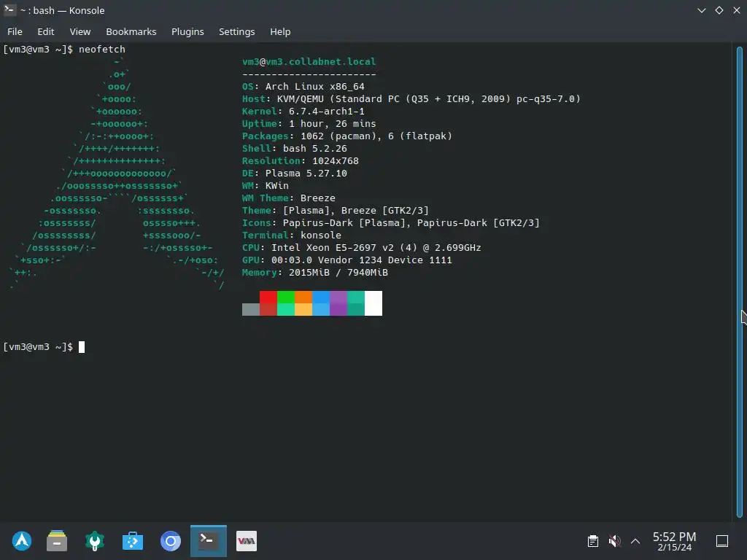The image size is (747, 560).
Task: Click the 'bash 5.2.26' shell text
Action: pyautogui.click(x=315, y=148)
